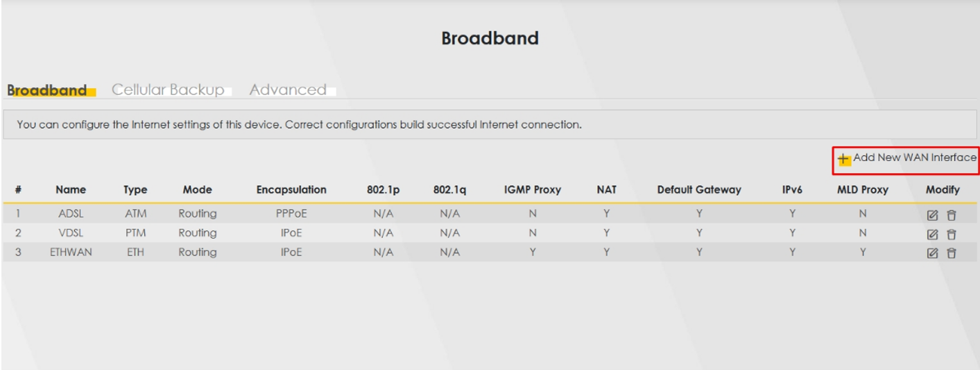Select the ETHWAN name cell
980x370 pixels.
(71, 252)
